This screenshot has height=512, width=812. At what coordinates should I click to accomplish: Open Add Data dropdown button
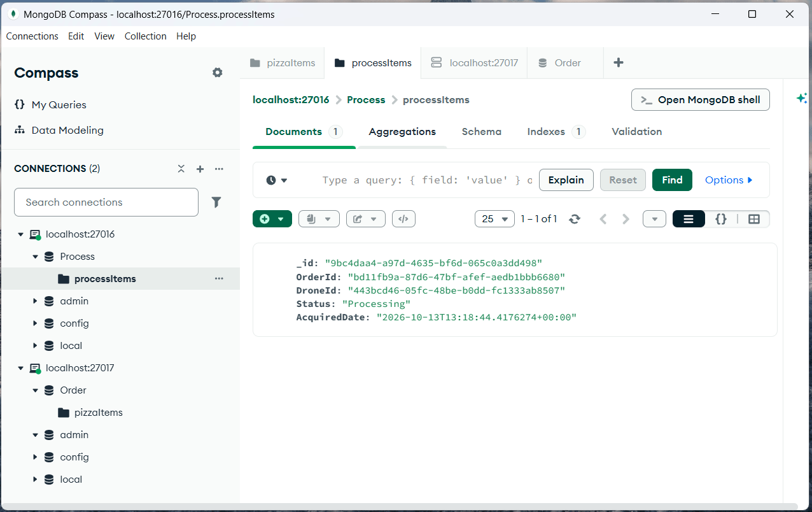(272, 219)
